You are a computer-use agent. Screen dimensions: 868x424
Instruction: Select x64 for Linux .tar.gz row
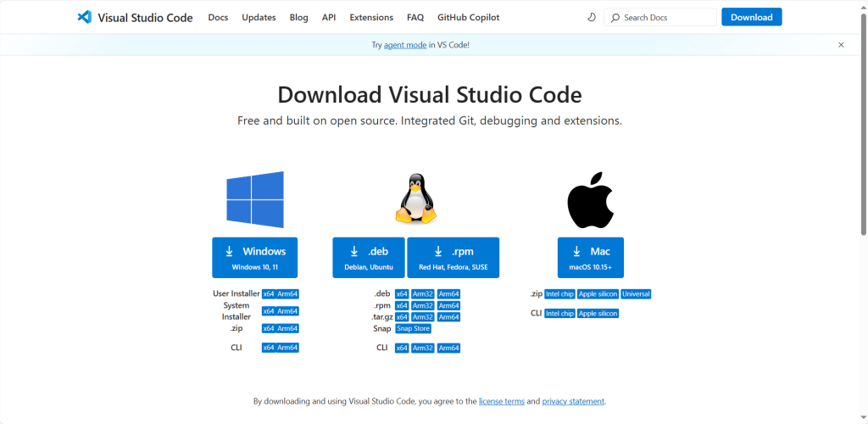tap(402, 317)
